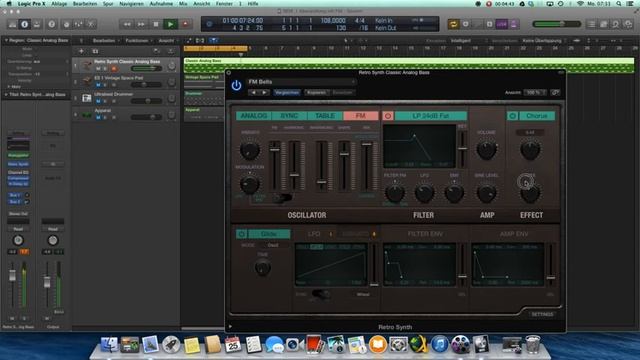This screenshot has width=640, height=360.
Task: Open the Funktionen dropdown in tracks area
Action: (138, 40)
